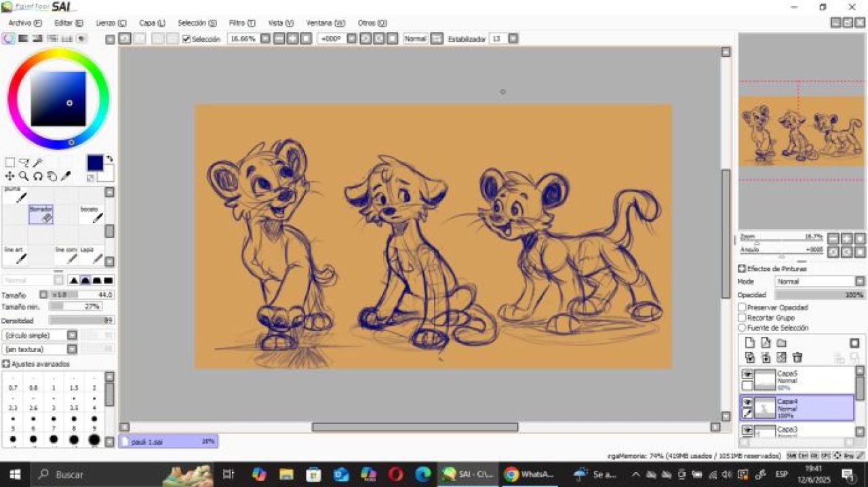Screen dimensions: 868x487
Task: Open the Capa menu
Action: click(x=152, y=23)
